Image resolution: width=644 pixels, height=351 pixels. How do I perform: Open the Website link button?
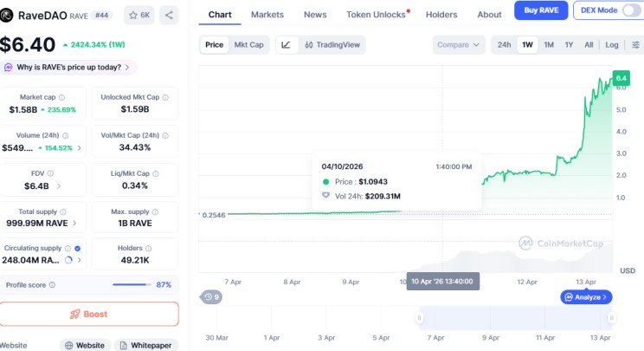point(85,345)
